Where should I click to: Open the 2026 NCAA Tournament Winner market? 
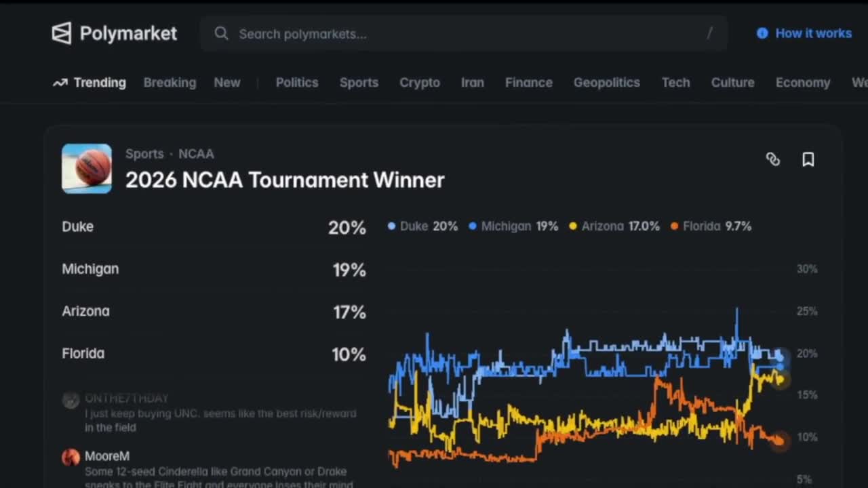click(x=285, y=180)
